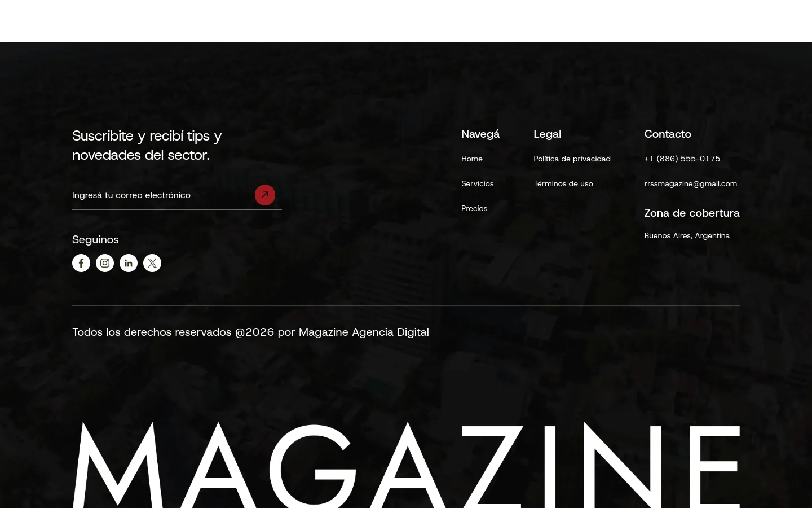
Task: Open the LinkedIn social icon
Action: pyautogui.click(x=129, y=263)
